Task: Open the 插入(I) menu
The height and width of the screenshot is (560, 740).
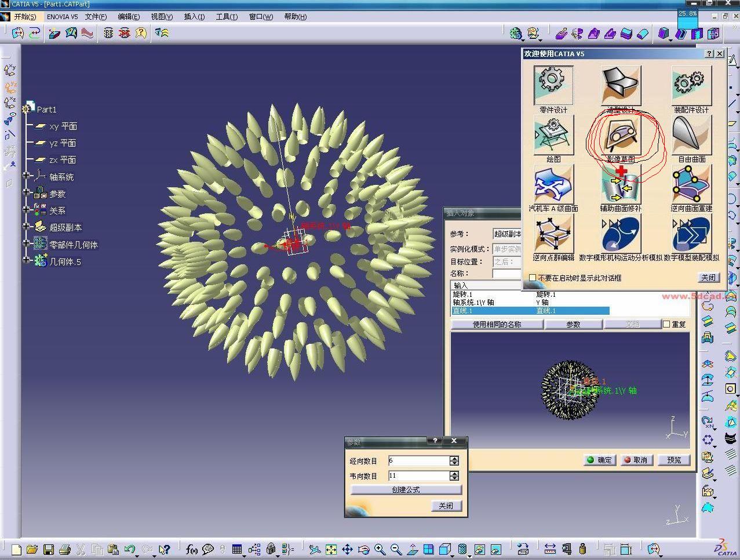Action: pos(194,17)
